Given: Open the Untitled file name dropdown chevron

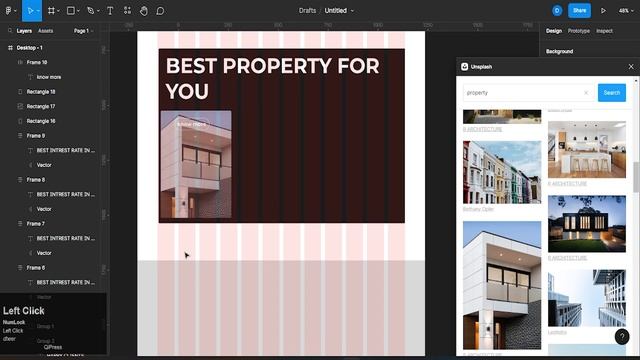Looking at the screenshot, I should (x=352, y=11).
